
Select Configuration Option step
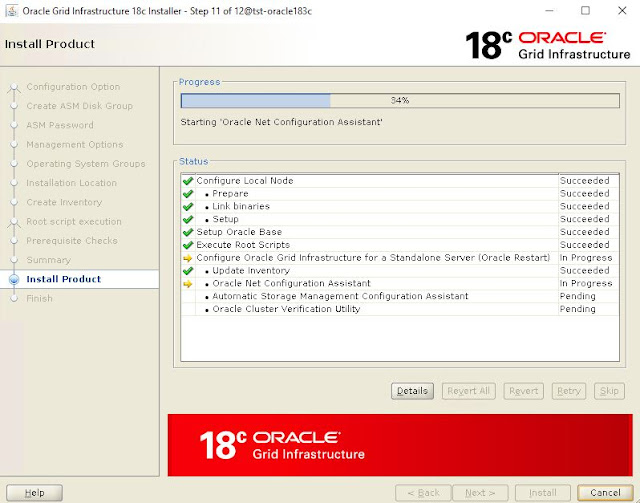coord(73,87)
